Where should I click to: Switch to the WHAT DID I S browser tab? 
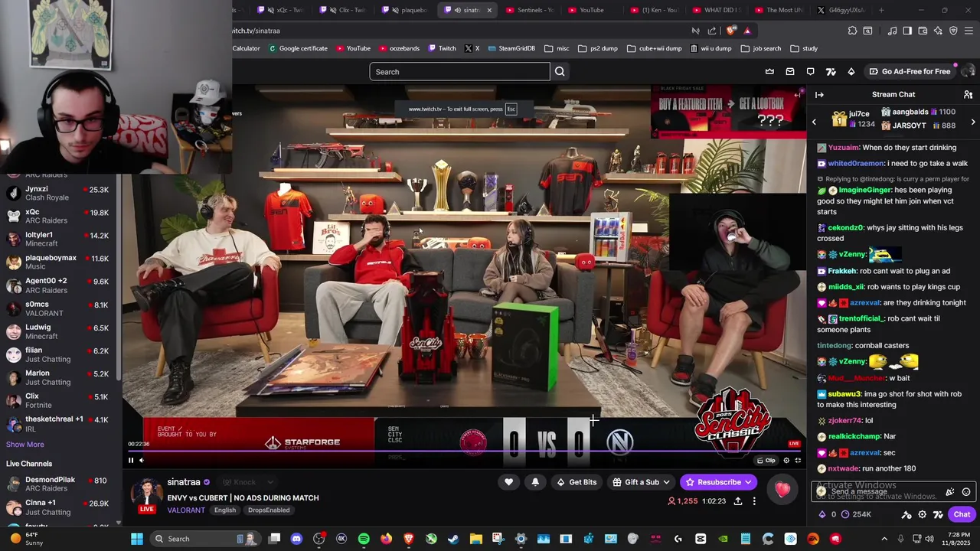pyautogui.click(x=716, y=10)
